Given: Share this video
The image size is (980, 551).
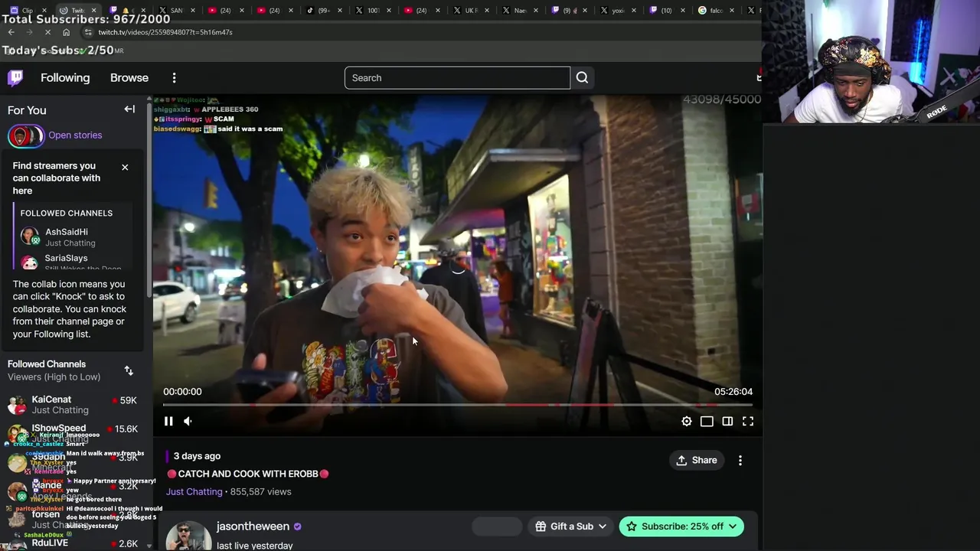Looking at the screenshot, I should click(697, 460).
